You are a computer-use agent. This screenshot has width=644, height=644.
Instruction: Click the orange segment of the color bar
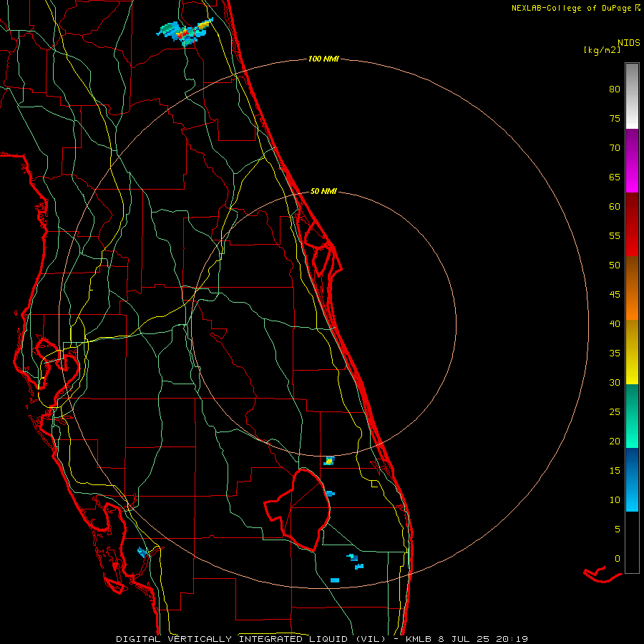click(x=632, y=288)
